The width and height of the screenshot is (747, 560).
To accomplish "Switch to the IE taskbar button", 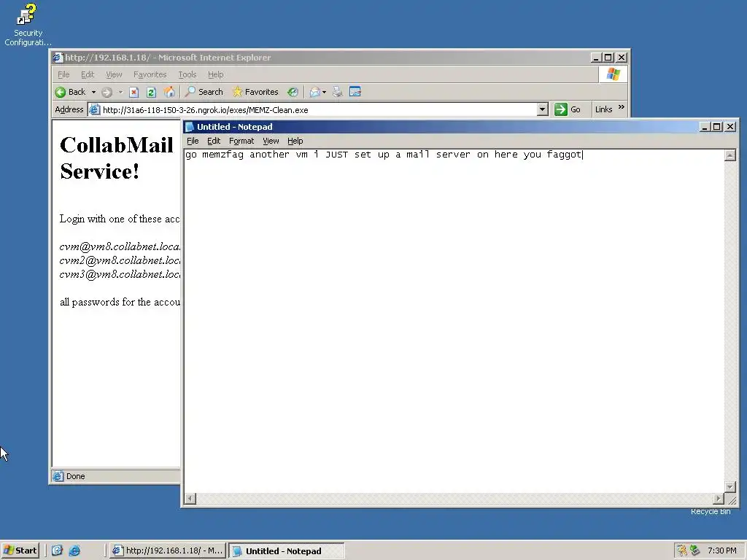I will [168, 551].
